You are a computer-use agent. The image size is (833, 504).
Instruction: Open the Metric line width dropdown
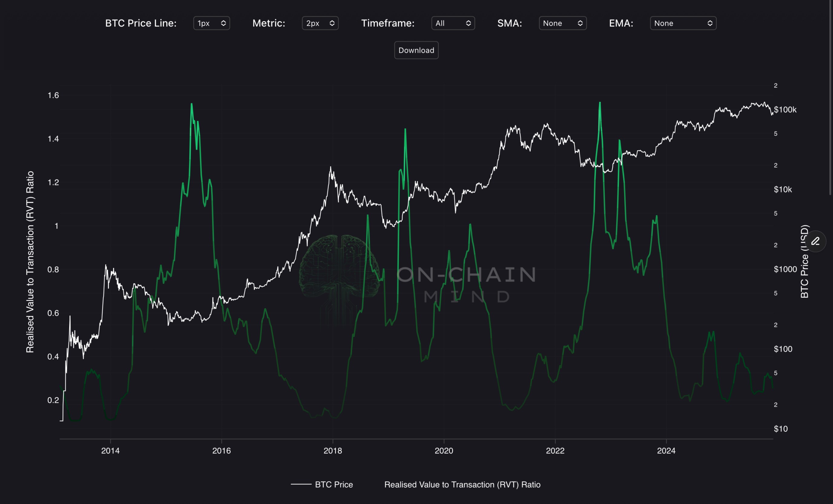pyautogui.click(x=320, y=23)
